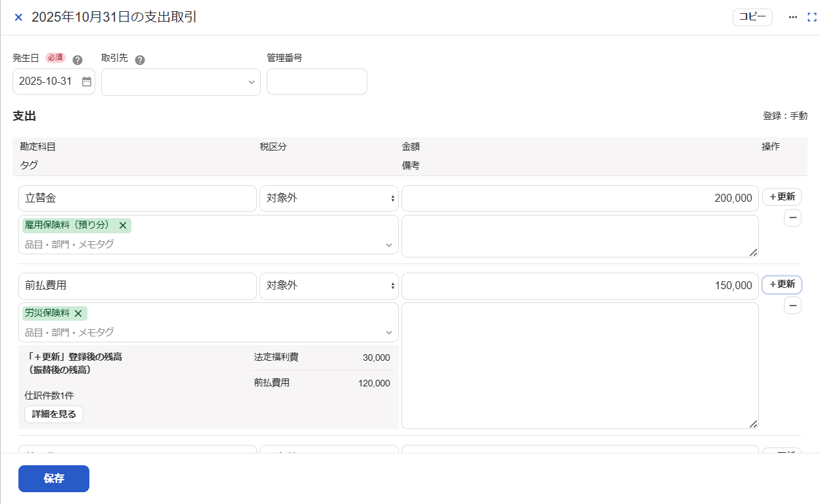Click the 法定福利費 balance label
Screen dimensions: 820x504
pyautogui.click(x=276, y=357)
